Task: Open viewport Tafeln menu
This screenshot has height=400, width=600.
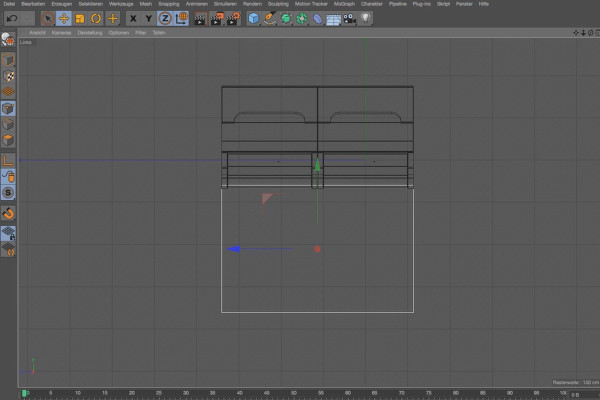Action: [159, 33]
